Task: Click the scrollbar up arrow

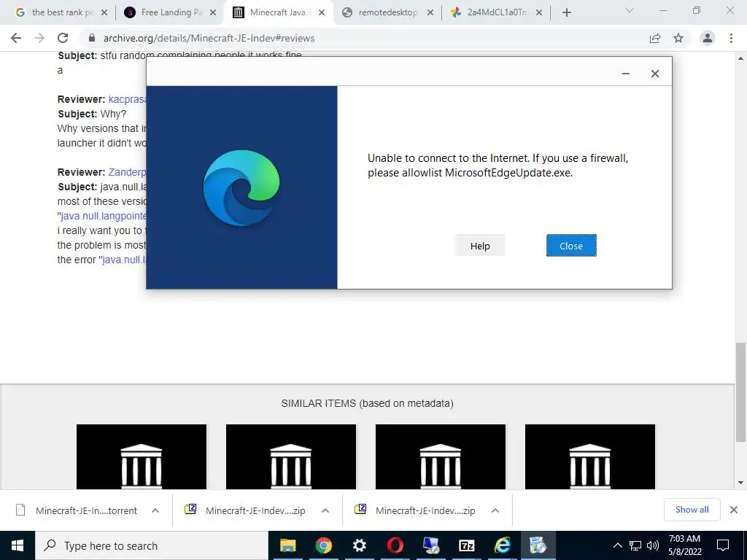Action: 741,58
